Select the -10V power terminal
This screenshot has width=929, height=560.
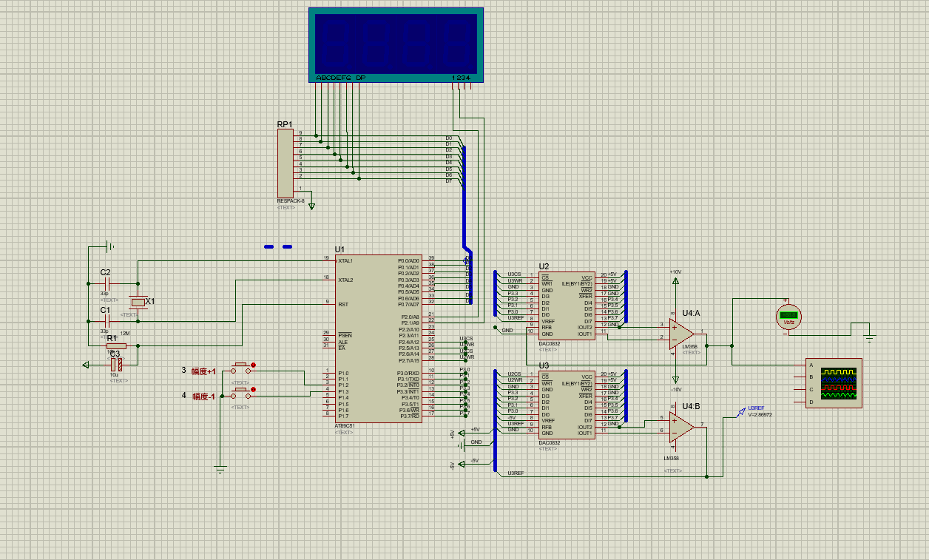[x=675, y=380]
